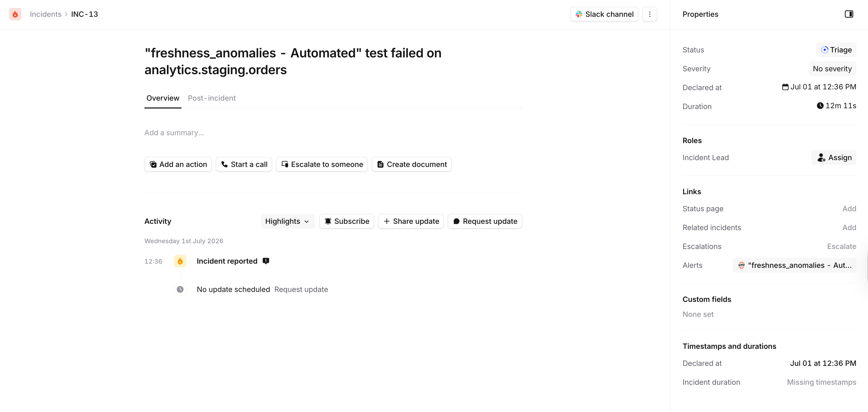Click the Timestamps section Declared at value
Viewport: 868px width, 412px height.
(x=823, y=364)
